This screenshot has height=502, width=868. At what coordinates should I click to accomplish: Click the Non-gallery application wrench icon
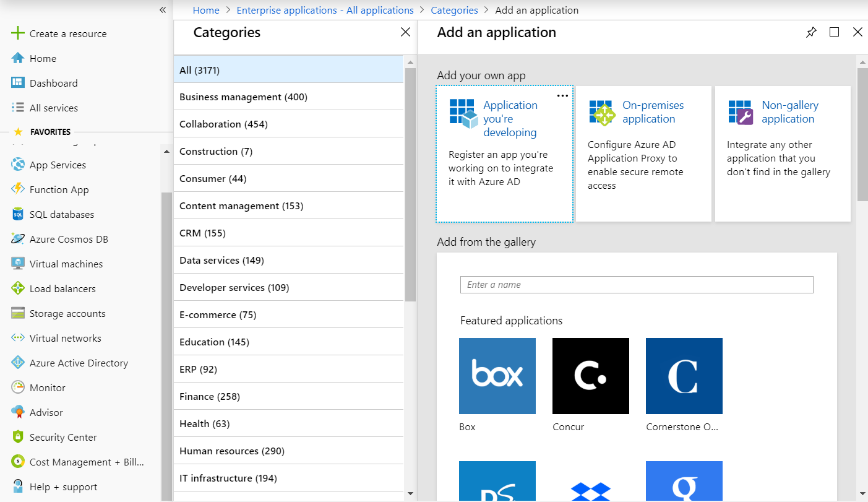pos(741,113)
